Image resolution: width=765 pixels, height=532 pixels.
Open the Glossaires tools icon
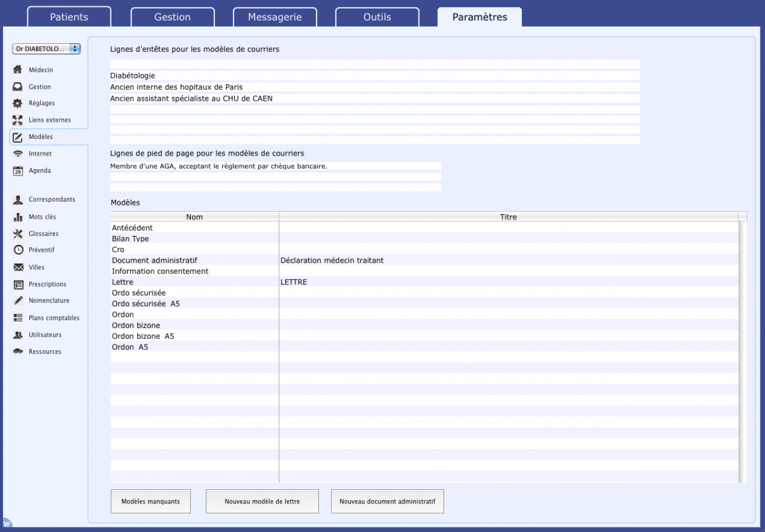(18, 233)
